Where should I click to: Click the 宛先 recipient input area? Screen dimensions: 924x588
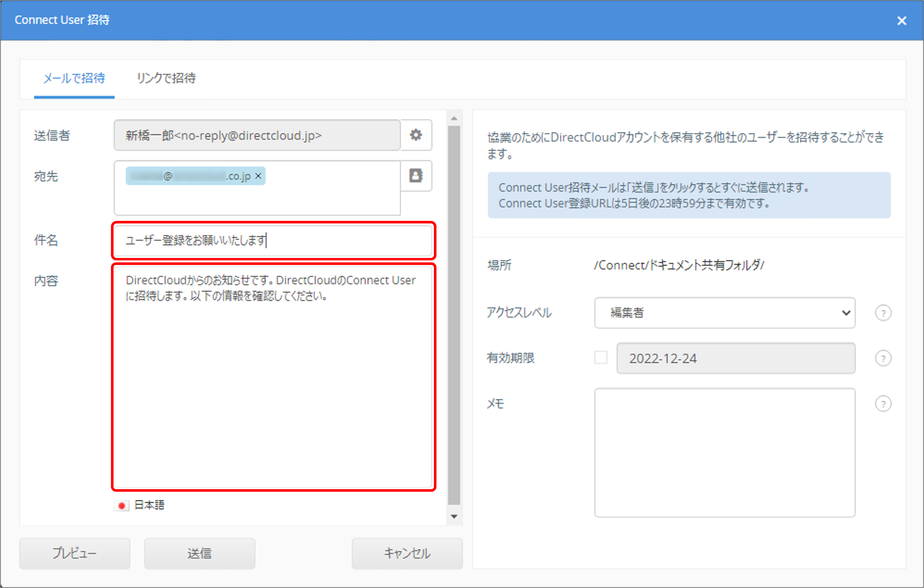[257, 188]
